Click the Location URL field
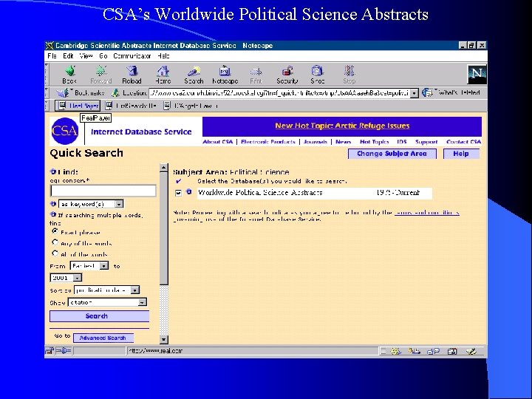Screen dimensions: 532x399 click(x=279, y=93)
